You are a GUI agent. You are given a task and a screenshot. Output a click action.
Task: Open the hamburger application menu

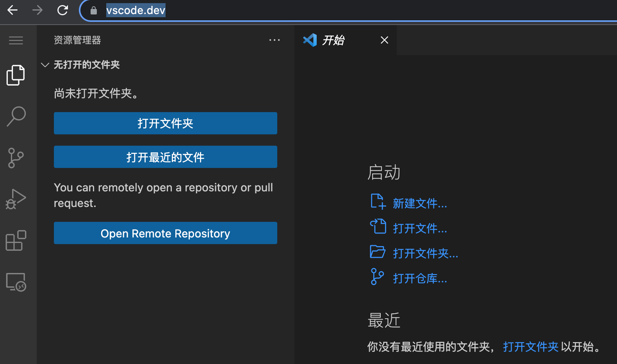point(16,40)
